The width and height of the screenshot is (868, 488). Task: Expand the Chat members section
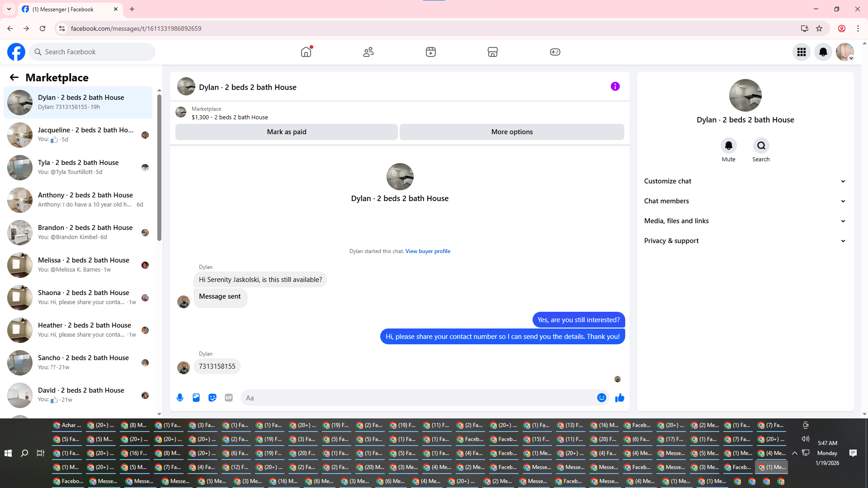point(745,201)
